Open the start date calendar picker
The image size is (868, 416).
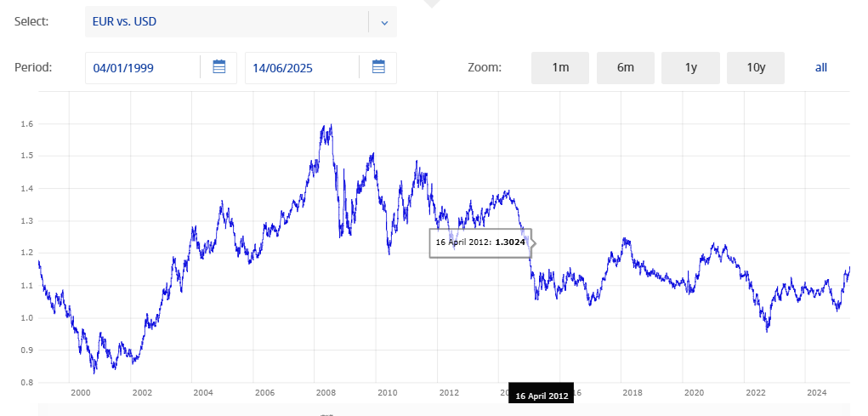tap(218, 67)
